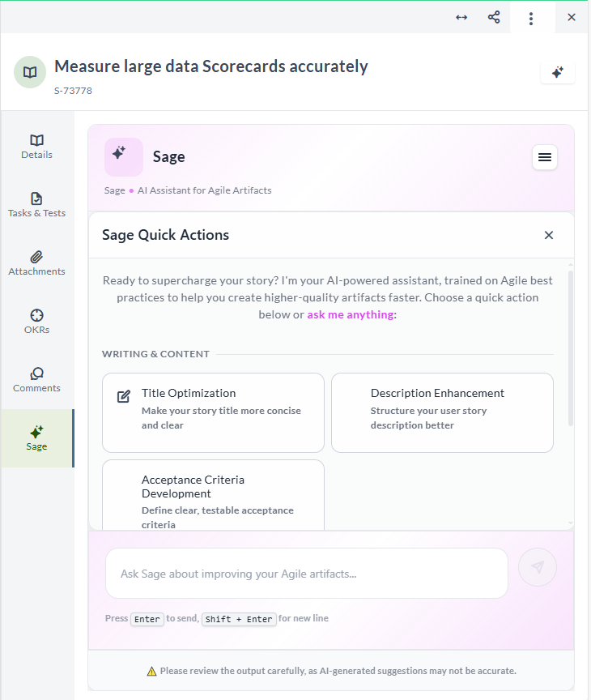Viewport: 591px width, 700px height.
Task: Select the Sage AI assistant sidebar icon
Action: pyautogui.click(x=36, y=437)
